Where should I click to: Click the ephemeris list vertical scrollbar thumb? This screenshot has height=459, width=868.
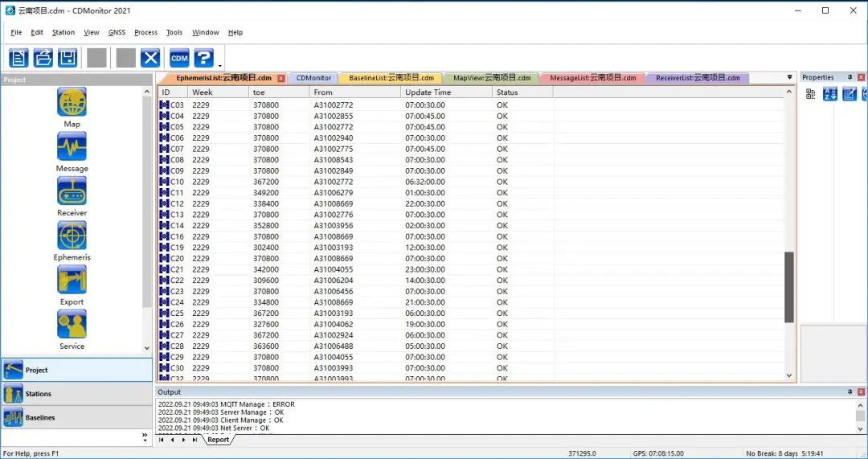tap(788, 287)
